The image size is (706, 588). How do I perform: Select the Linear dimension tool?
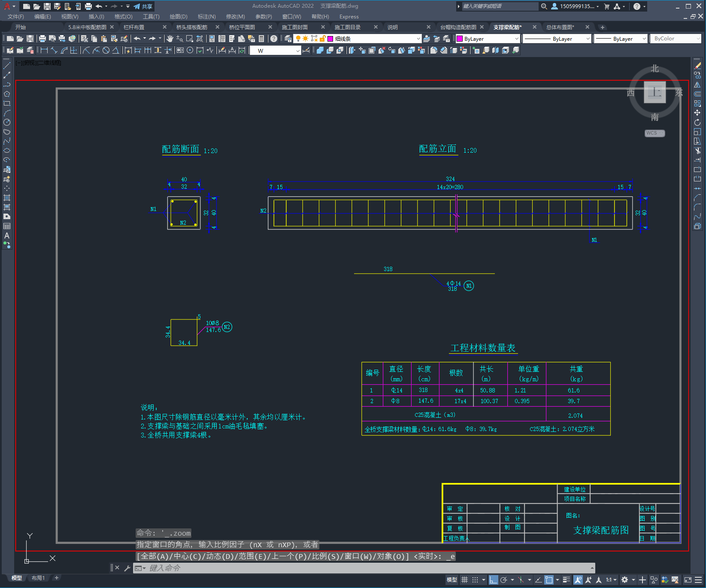44,50
